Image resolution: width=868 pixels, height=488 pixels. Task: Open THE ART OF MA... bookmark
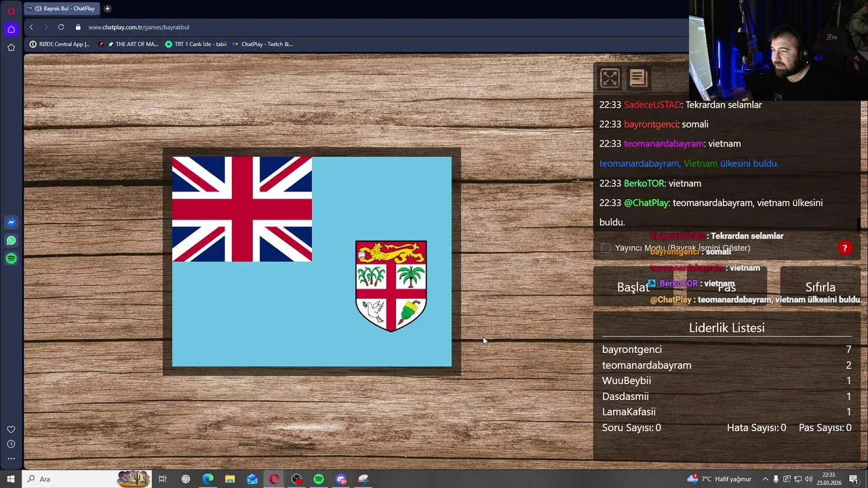(128, 44)
